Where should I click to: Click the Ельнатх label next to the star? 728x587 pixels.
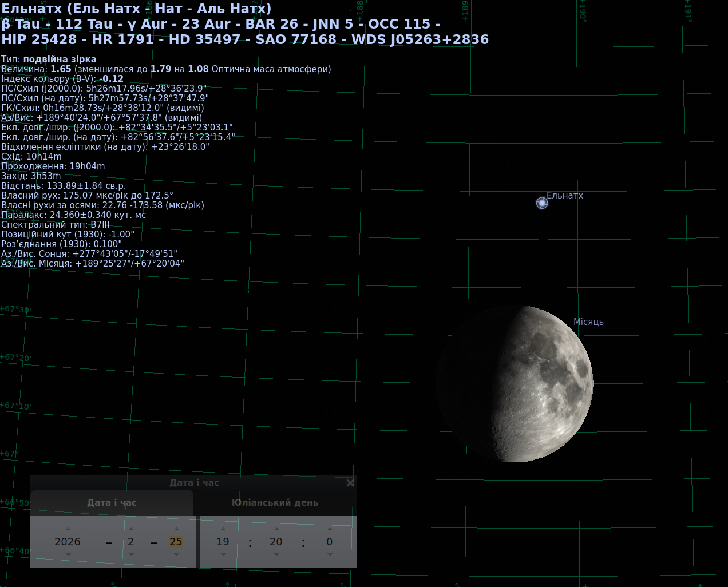coord(565,196)
